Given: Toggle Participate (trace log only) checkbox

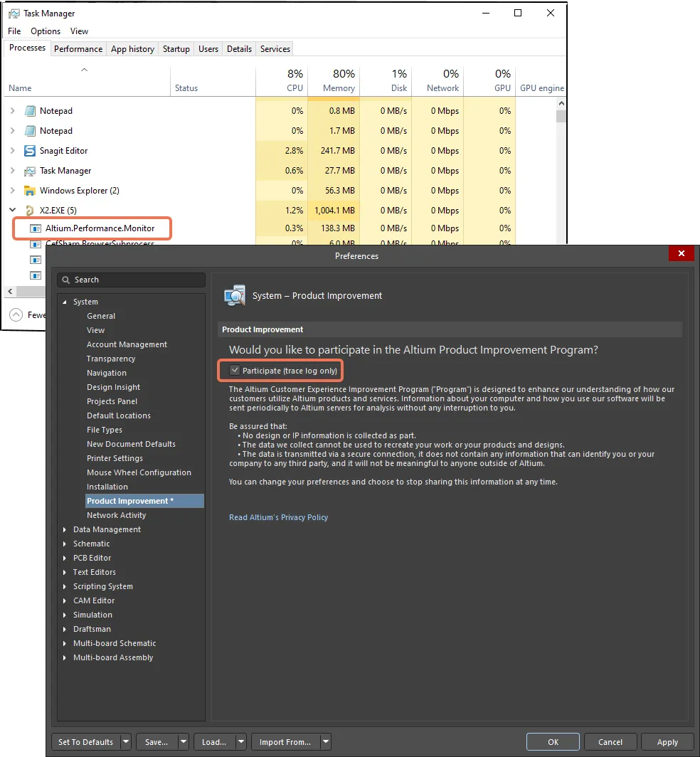Looking at the screenshot, I should click(235, 370).
